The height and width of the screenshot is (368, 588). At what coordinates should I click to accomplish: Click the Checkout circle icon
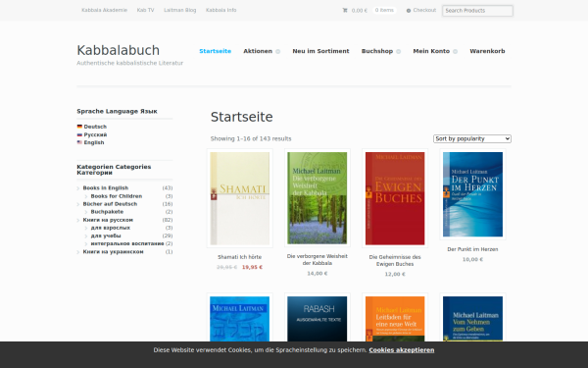[409, 11]
